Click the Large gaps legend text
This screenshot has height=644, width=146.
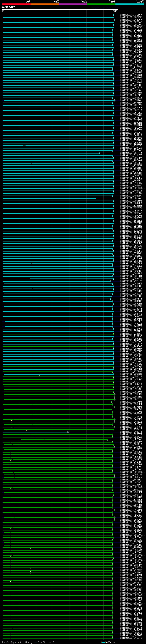point(28,642)
